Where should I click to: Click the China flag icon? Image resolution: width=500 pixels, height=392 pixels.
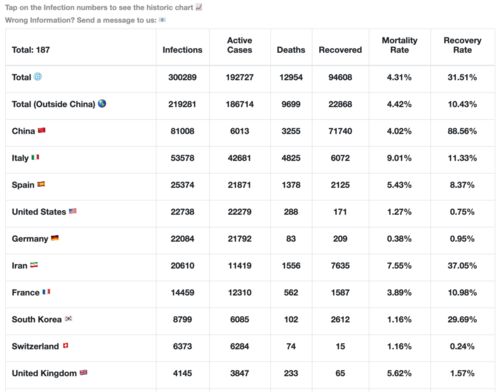42,130
